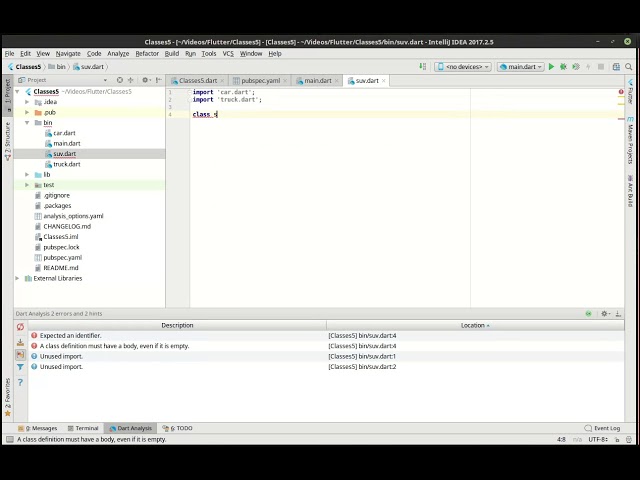Open Project panel settings gear
Image resolution: width=640 pixels, height=480 pixels.
145,80
